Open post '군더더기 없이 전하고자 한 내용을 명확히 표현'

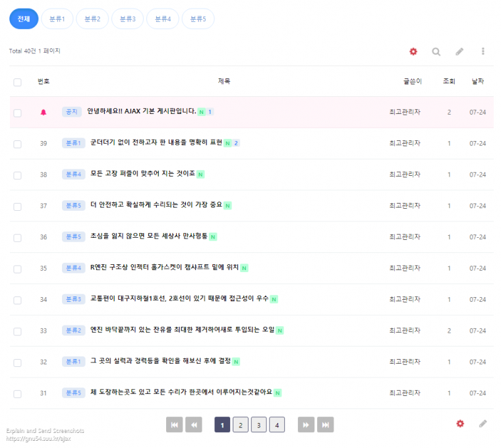coord(156,142)
